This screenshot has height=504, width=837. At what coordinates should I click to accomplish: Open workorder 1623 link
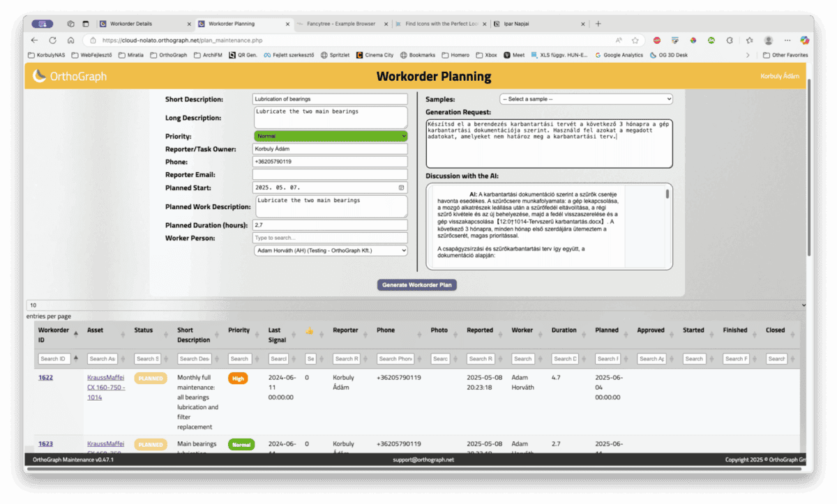[x=45, y=444]
